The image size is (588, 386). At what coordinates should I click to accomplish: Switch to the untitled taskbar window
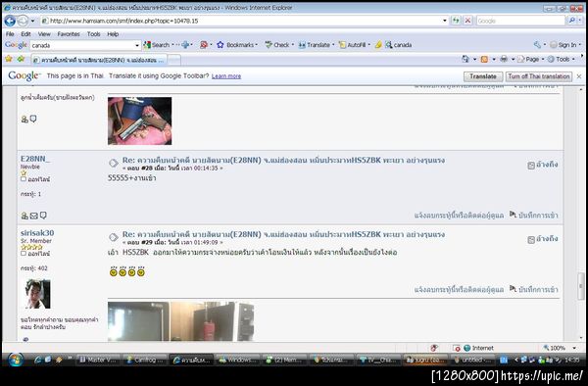[x=473, y=360]
